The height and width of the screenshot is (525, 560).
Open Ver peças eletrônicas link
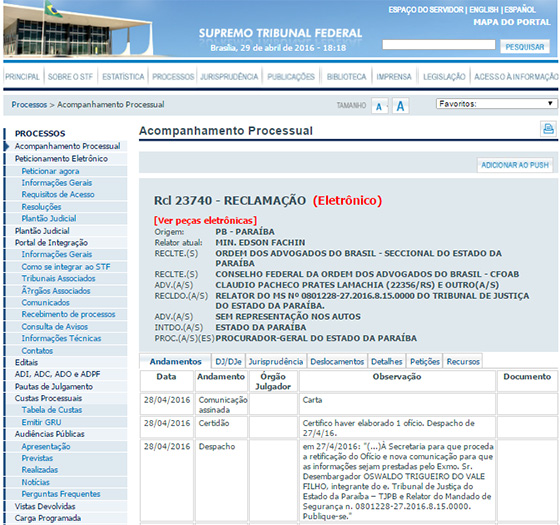(x=205, y=220)
